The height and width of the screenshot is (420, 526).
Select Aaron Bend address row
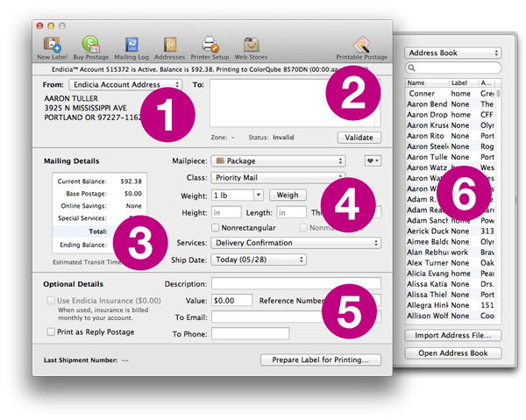tap(451, 104)
